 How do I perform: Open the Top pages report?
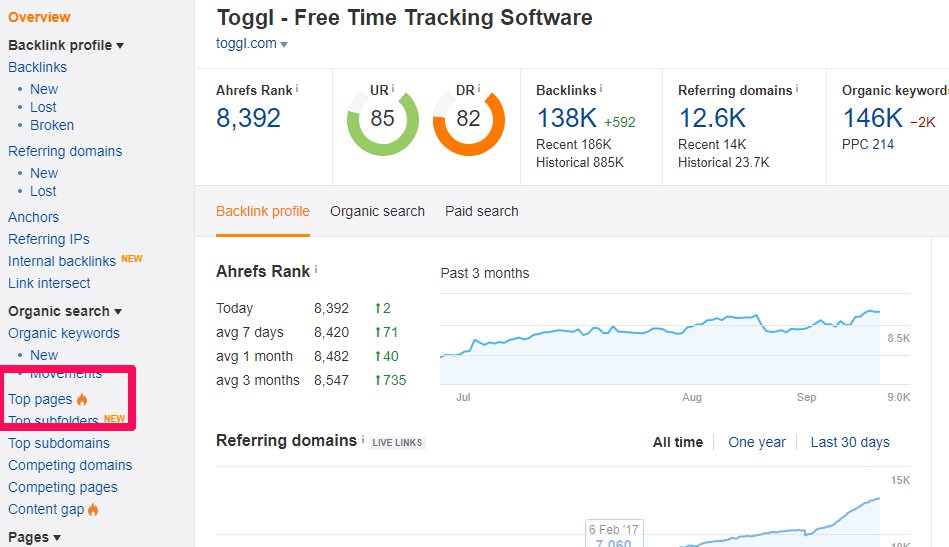pos(40,399)
